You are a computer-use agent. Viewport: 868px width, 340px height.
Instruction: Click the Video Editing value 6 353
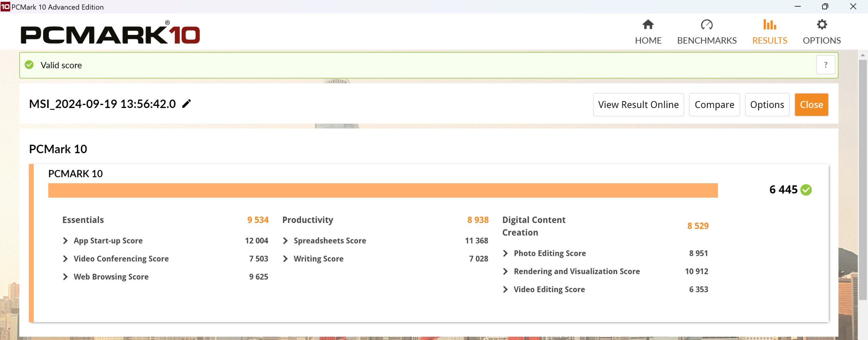coord(698,289)
